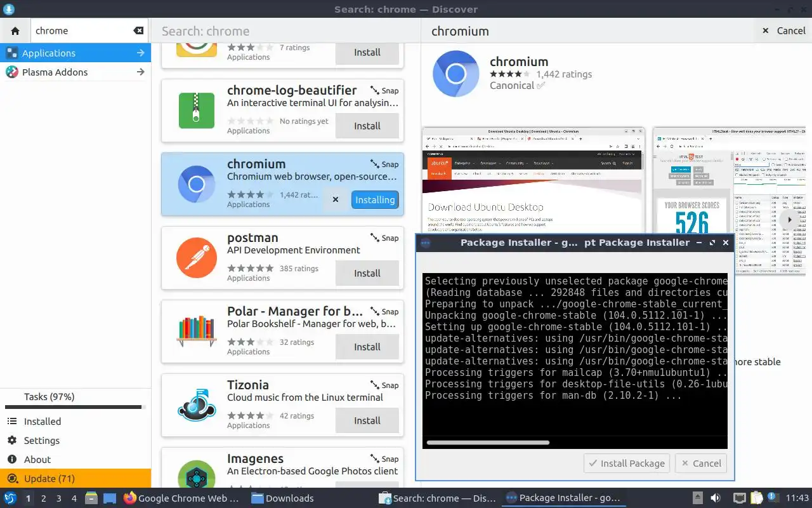The width and height of the screenshot is (812, 508).
Task: Open the Installed page
Action: pos(75,421)
